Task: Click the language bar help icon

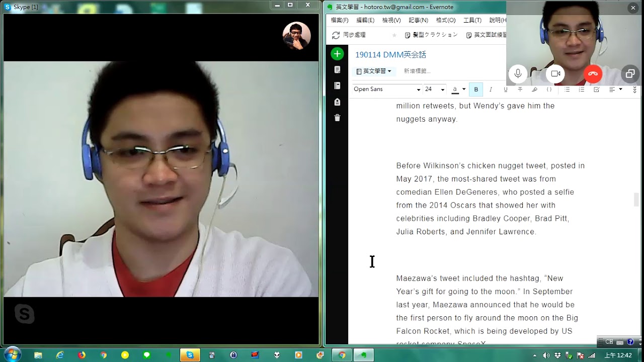Action: click(x=630, y=342)
